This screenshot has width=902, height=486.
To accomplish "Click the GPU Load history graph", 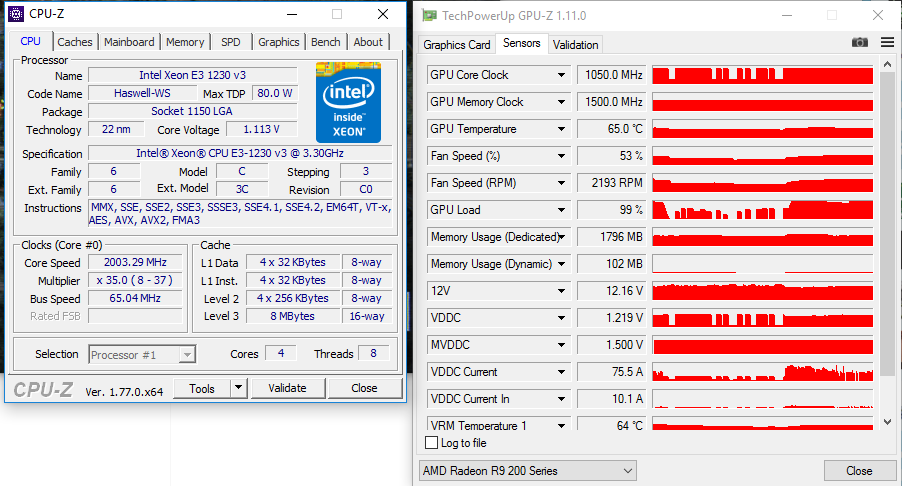I will pyautogui.click(x=762, y=210).
